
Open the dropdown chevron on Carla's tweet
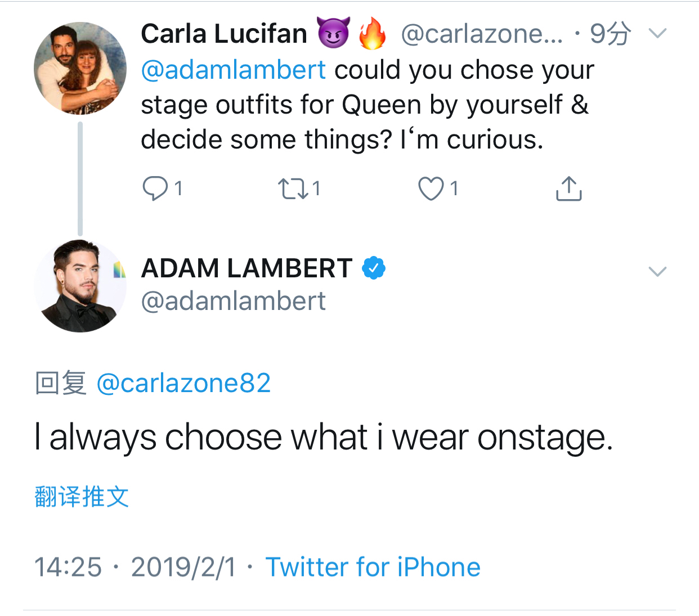657,33
